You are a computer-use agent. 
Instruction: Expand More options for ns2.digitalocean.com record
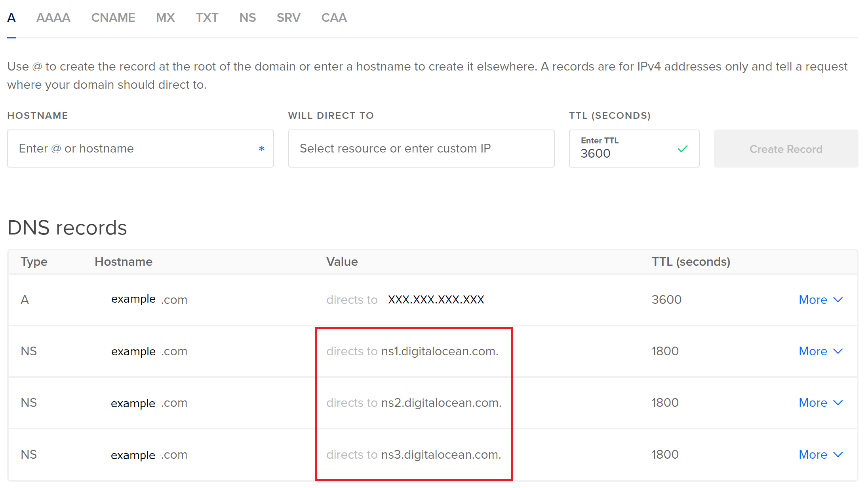(x=820, y=403)
